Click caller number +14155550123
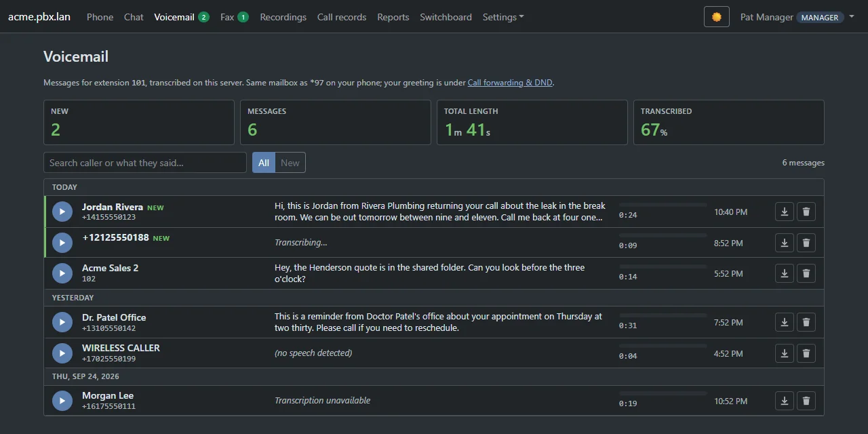868x434 pixels. (109, 218)
